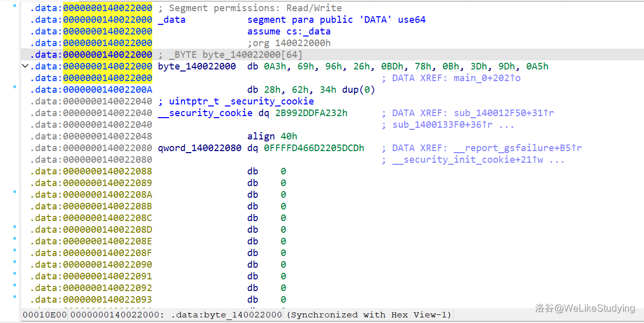644x323 pixels.
Task: Select the highlighted _BYTE byte_140022000[64] comment line
Action: (230, 55)
